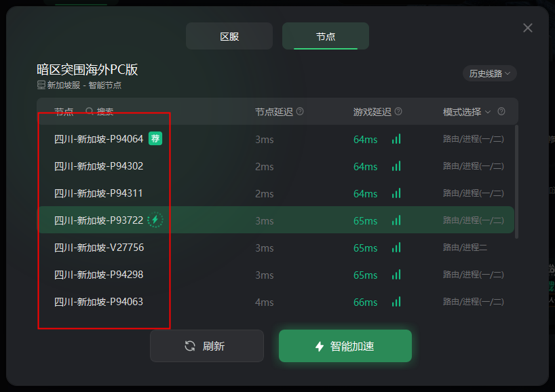The height and width of the screenshot is (392, 555).
Task: Close the node selection dialog
Action: click(x=527, y=28)
